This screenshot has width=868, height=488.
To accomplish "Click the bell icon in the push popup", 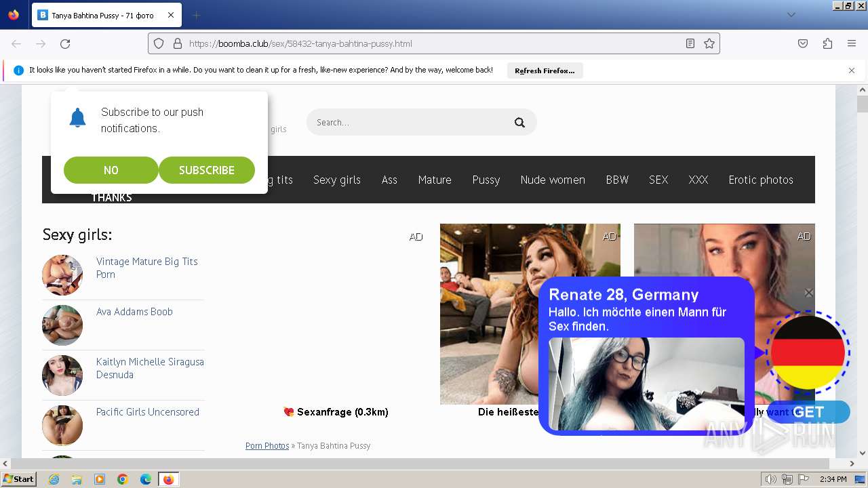I will pos(78,118).
